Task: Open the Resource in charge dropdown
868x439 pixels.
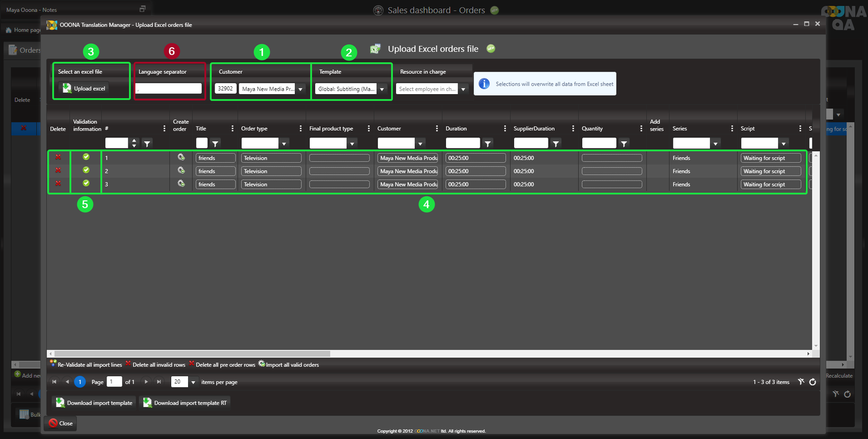Action: tap(463, 89)
